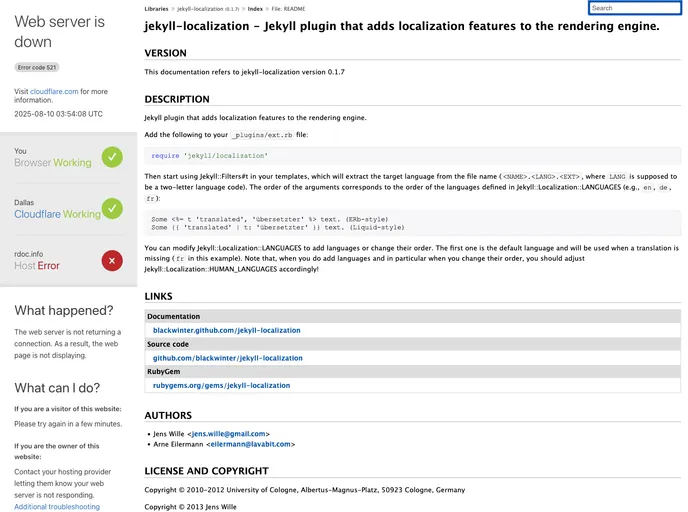Click the <NAME>.<LANG>.<EXT> inline code
Viewport: 688px width, 512px height.
[541, 177]
